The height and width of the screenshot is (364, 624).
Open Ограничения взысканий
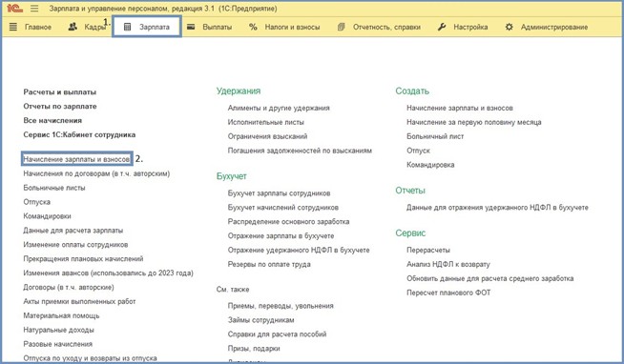[x=267, y=136]
